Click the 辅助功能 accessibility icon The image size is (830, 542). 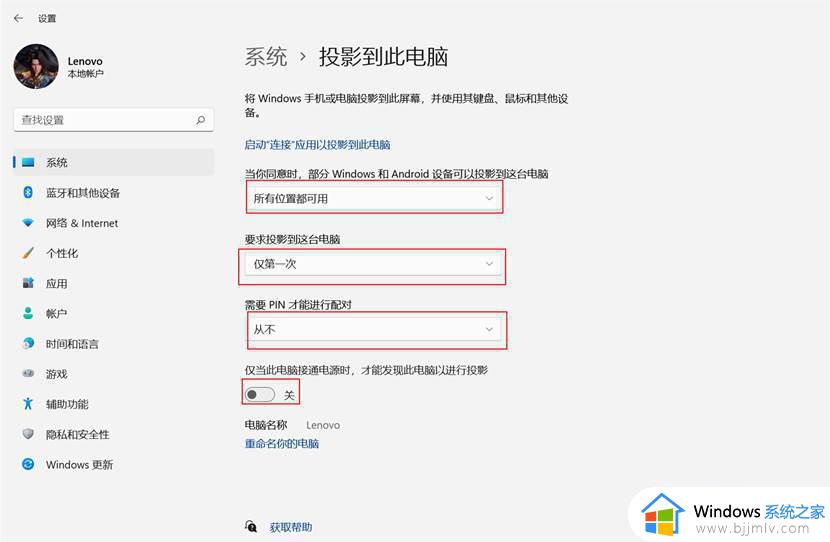(x=28, y=404)
